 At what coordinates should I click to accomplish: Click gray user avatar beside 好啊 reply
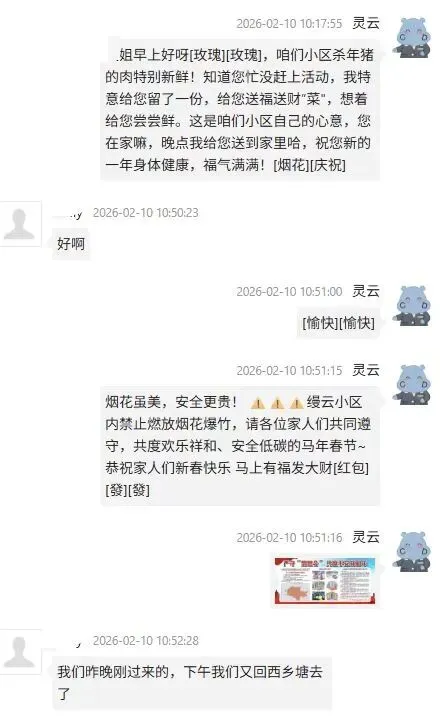(x=20, y=223)
